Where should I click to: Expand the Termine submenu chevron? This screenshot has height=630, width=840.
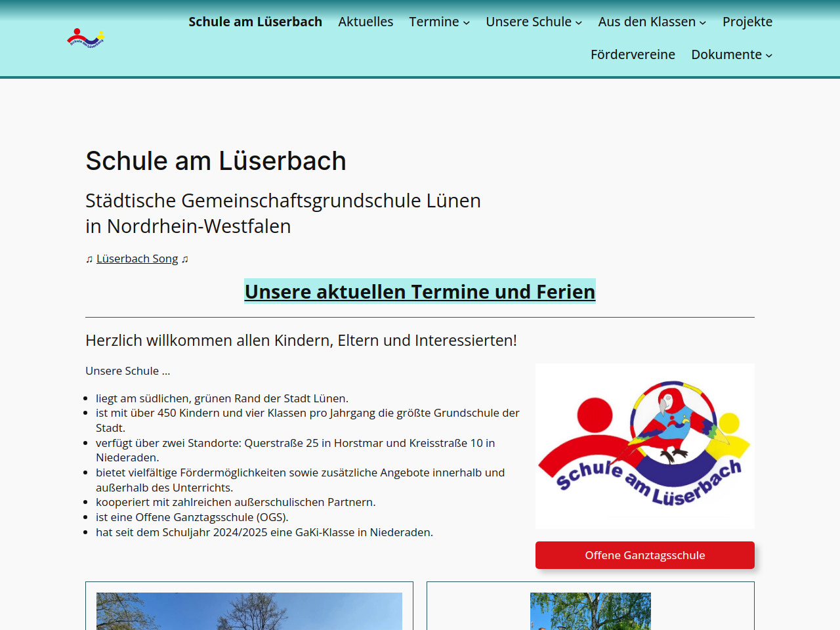467,23
